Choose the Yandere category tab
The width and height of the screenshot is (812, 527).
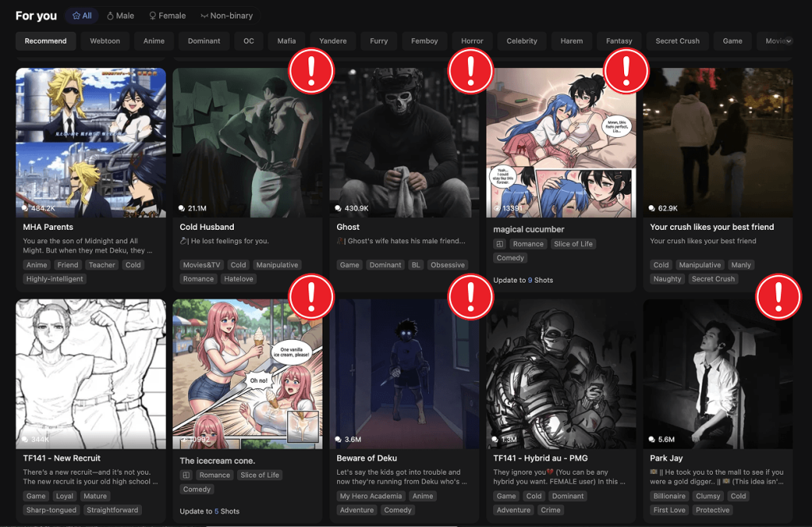[332, 41]
